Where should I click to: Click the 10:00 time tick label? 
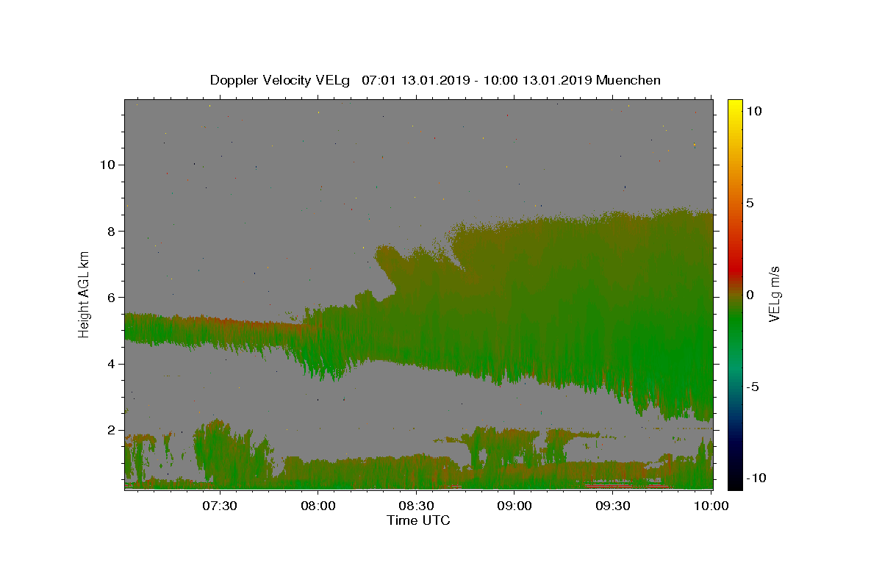[x=711, y=506]
